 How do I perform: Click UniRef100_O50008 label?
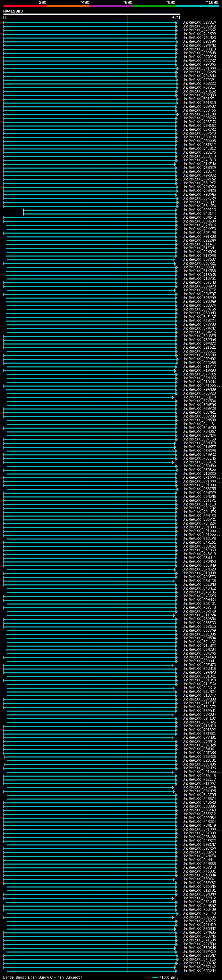point(199,141)
